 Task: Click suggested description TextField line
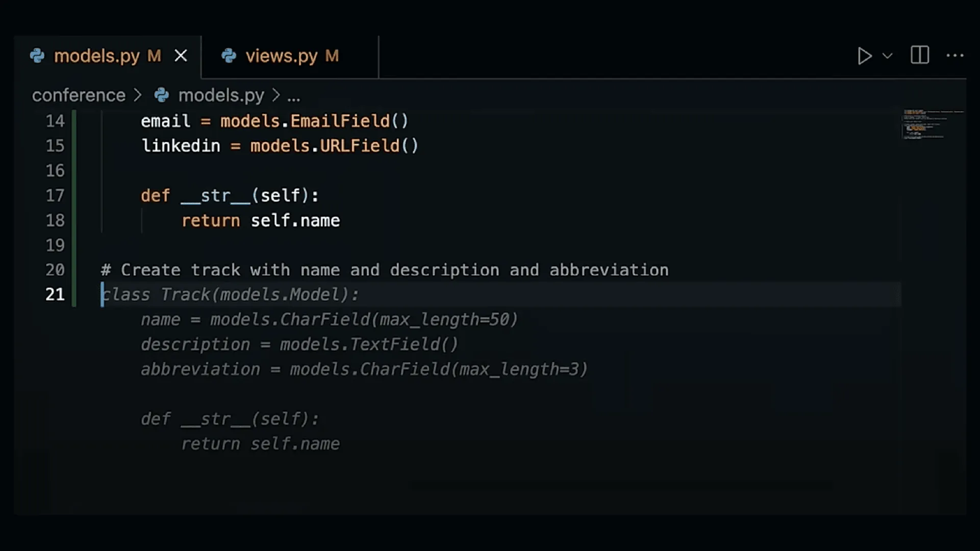[299, 345]
